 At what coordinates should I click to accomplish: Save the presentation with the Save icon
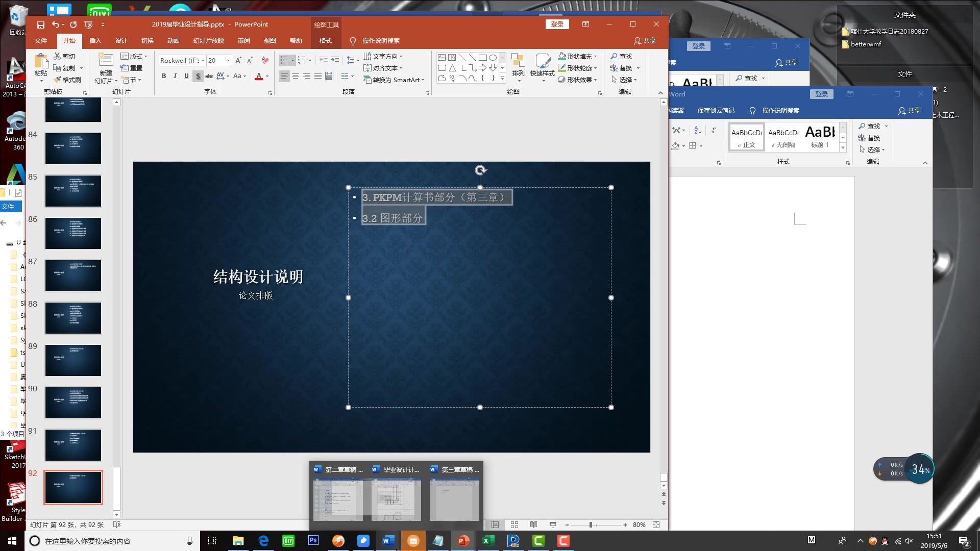tap(41, 24)
